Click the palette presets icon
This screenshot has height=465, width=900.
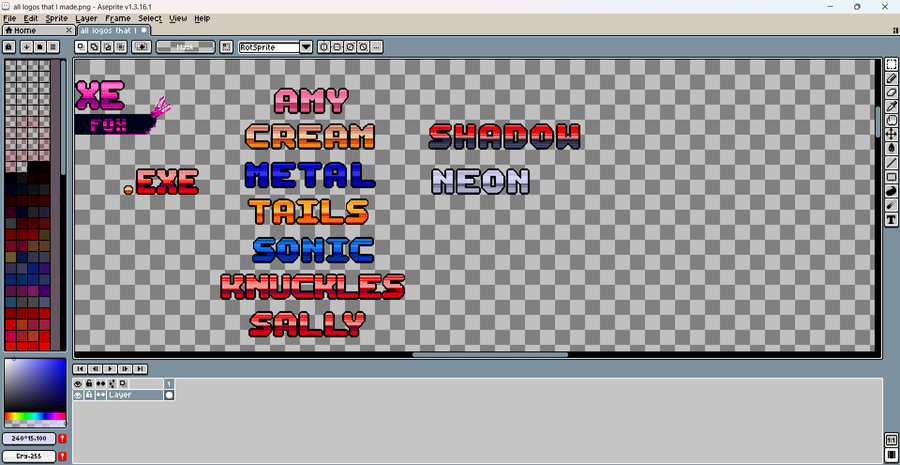(x=40, y=46)
